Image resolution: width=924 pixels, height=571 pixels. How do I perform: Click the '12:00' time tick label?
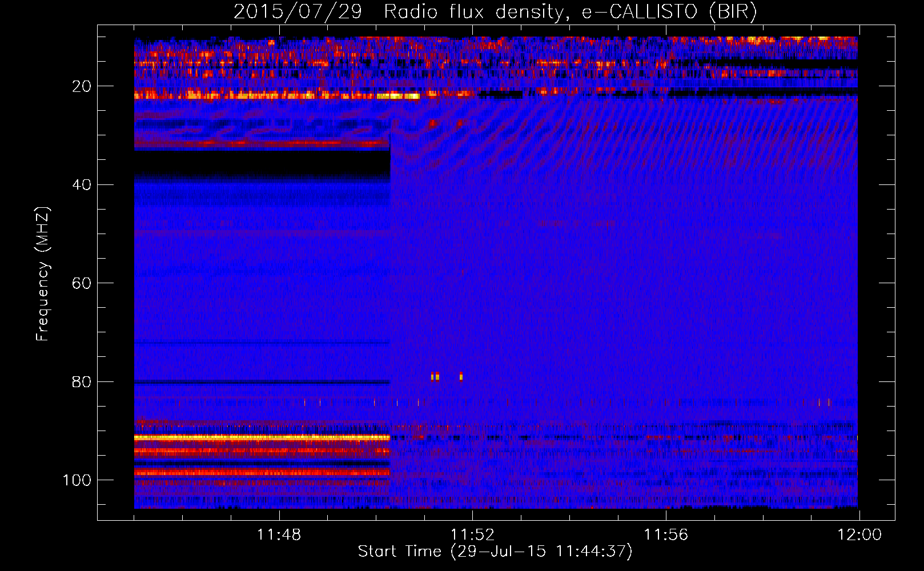pos(859,535)
